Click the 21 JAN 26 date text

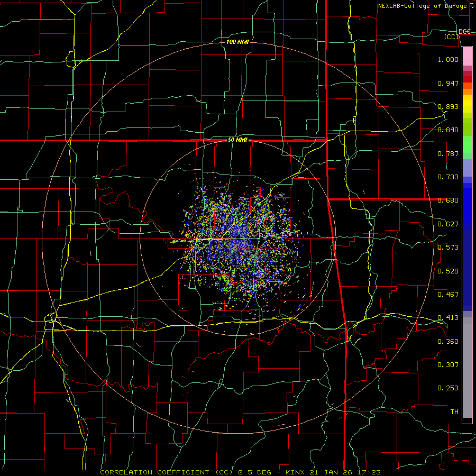331,472
